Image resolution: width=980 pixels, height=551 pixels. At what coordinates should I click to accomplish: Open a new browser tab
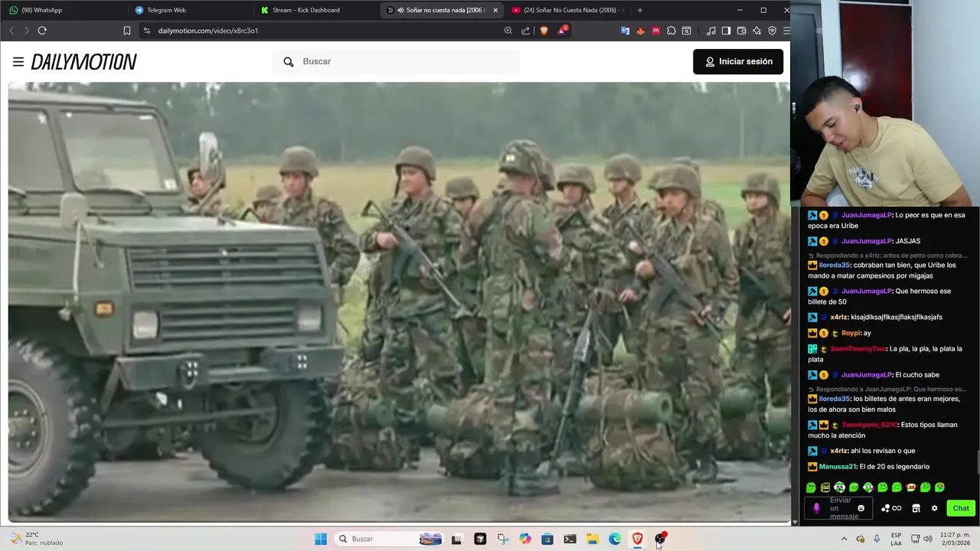click(x=640, y=10)
